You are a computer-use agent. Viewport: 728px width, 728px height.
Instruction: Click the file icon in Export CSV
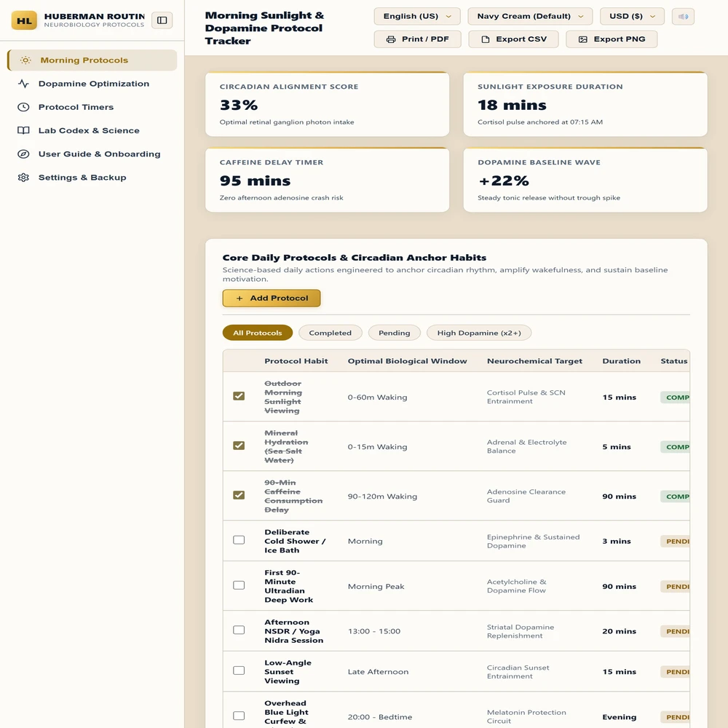[x=485, y=39]
